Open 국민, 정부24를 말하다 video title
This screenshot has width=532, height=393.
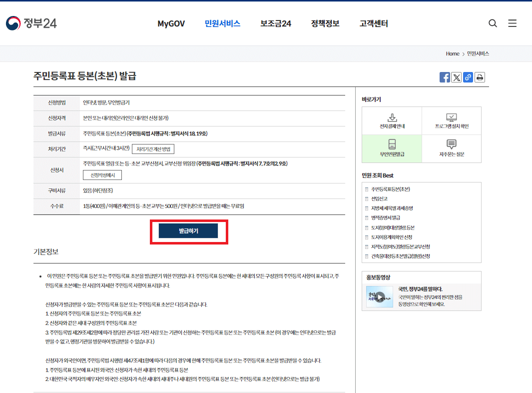pyautogui.click(x=421, y=289)
